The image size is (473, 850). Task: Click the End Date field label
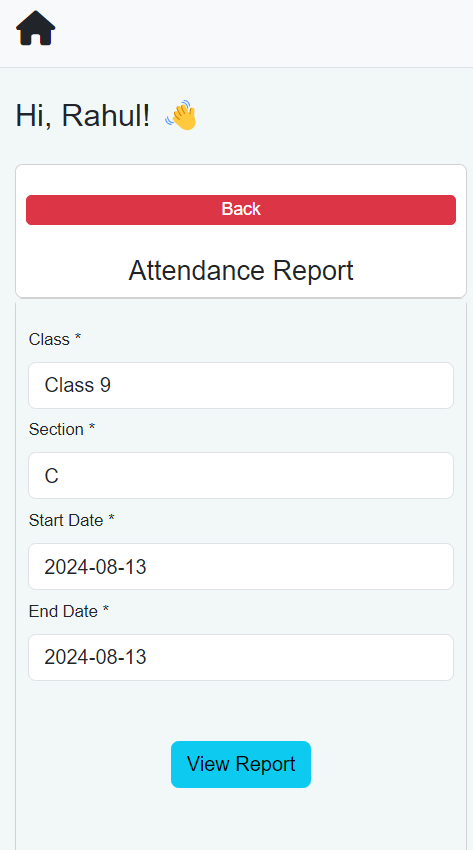63,611
